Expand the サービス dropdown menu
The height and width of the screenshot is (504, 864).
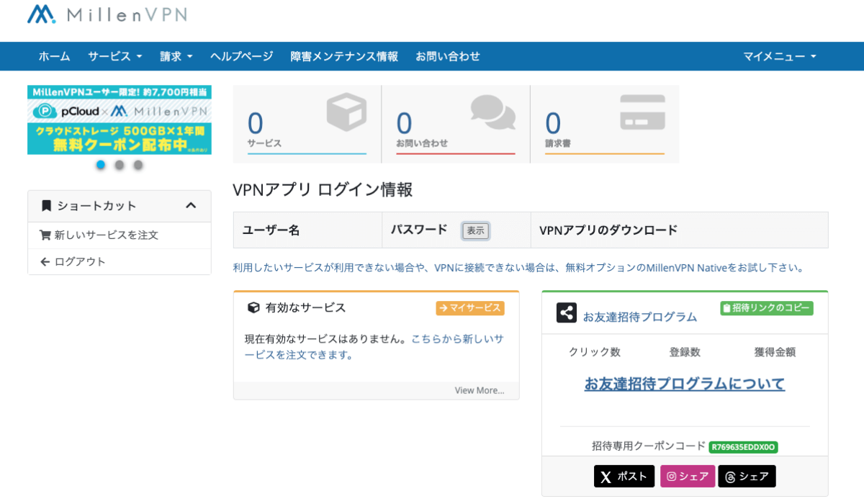[x=115, y=56]
